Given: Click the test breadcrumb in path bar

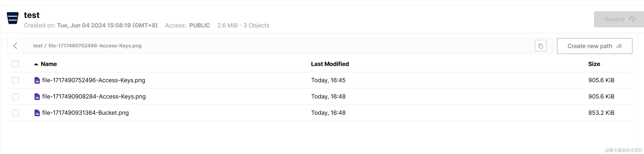Looking at the screenshot, I should [38, 46].
